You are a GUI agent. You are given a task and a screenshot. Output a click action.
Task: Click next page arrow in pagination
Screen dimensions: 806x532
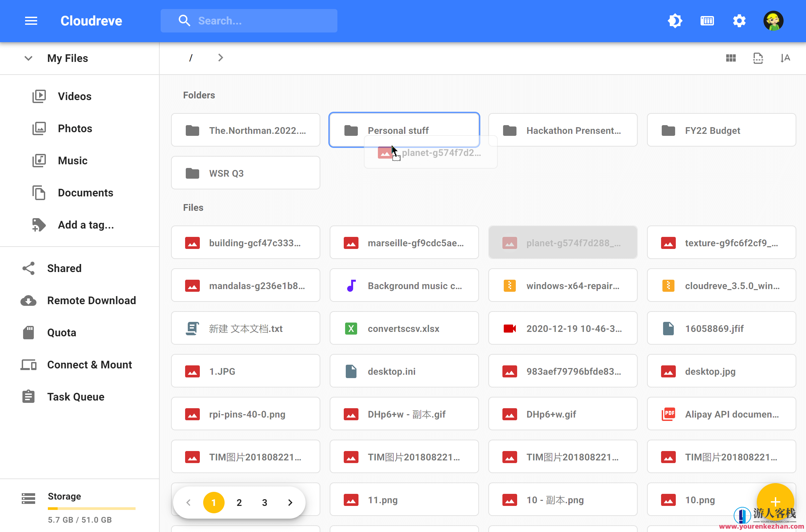[290, 502]
